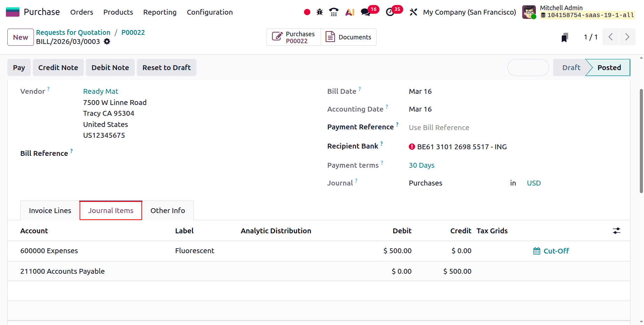The height and width of the screenshot is (325, 644).
Task: Open the Discuss messages panel
Action: (x=366, y=12)
